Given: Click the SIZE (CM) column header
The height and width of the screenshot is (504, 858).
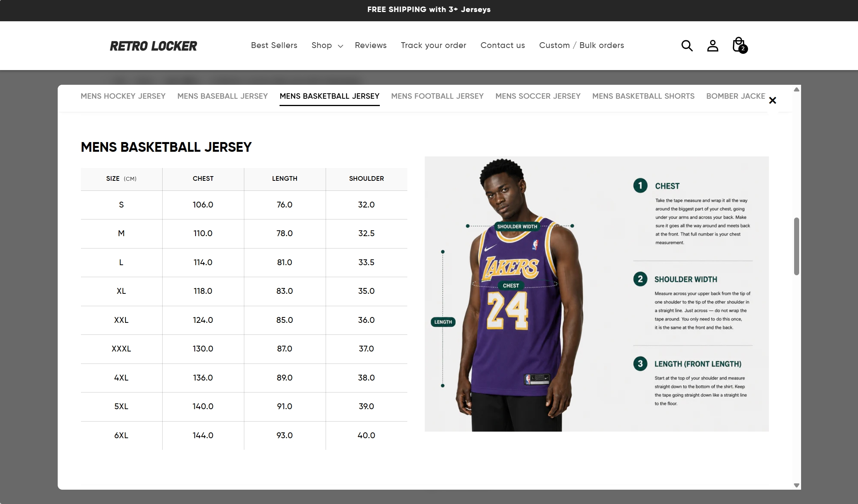Looking at the screenshot, I should [121, 178].
